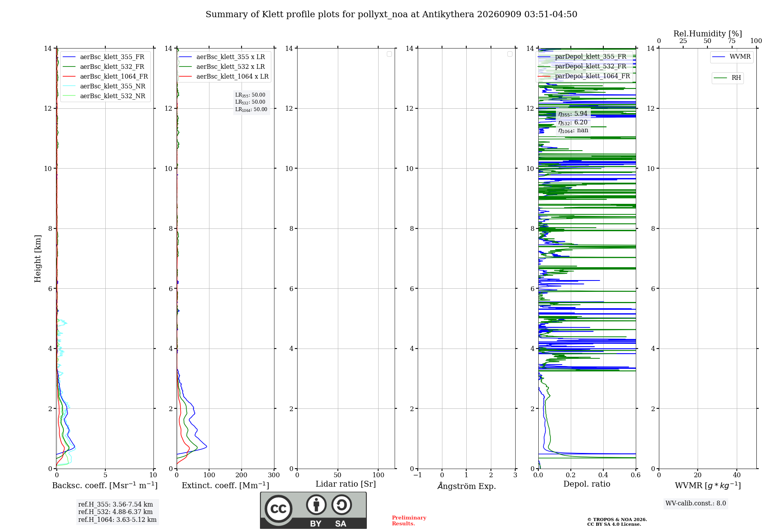Click the aerBsc_klett_355_FR legend entry

tap(104, 57)
